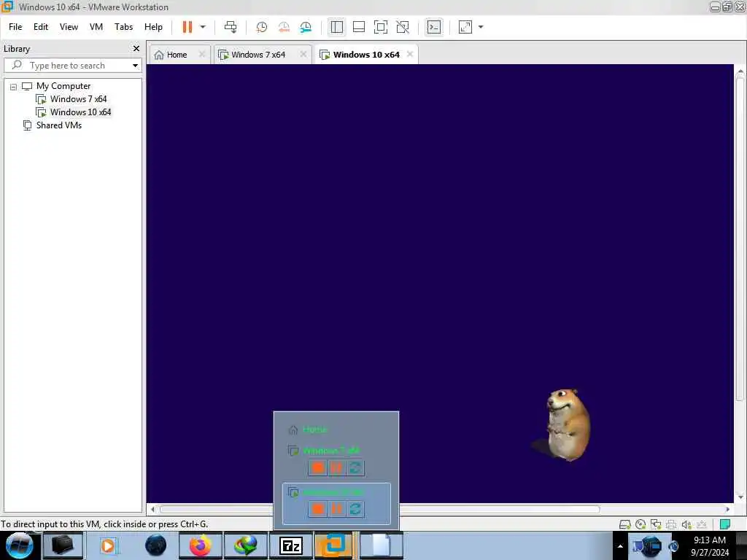747x560 pixels.
Task: Open the power options dropdown arrow
Action: coord(203,27)
